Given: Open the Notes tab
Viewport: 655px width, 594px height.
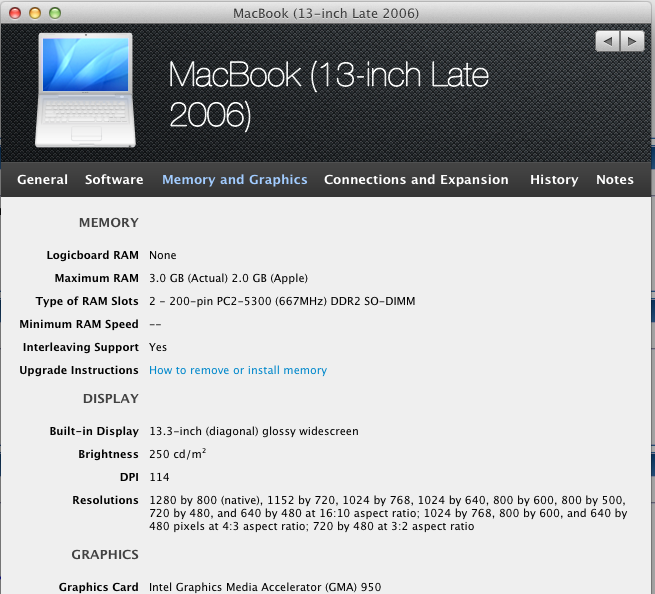Looking at the screenshot, I should coord(614,180).
